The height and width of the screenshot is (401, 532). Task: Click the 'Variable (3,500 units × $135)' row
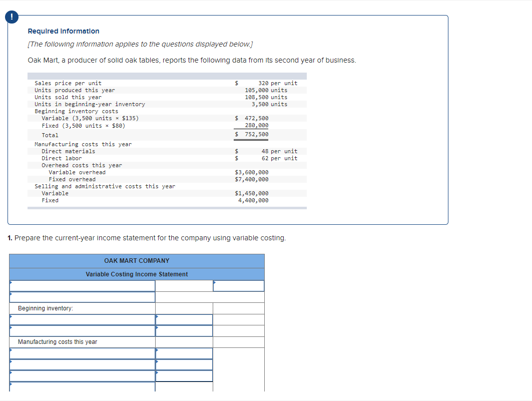click(x=167, y=119)
